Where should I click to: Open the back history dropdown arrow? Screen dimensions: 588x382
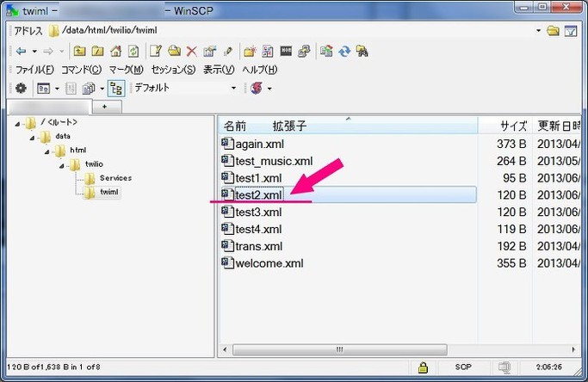point(34,52)
